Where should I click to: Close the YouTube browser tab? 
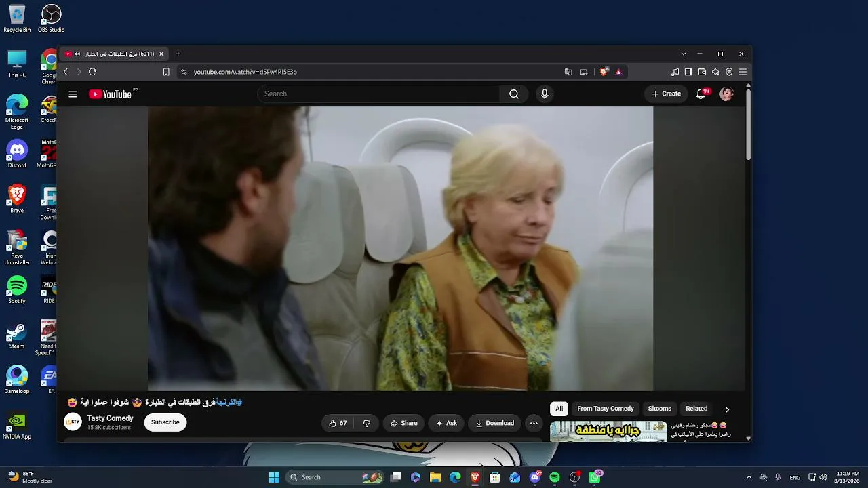161,54
